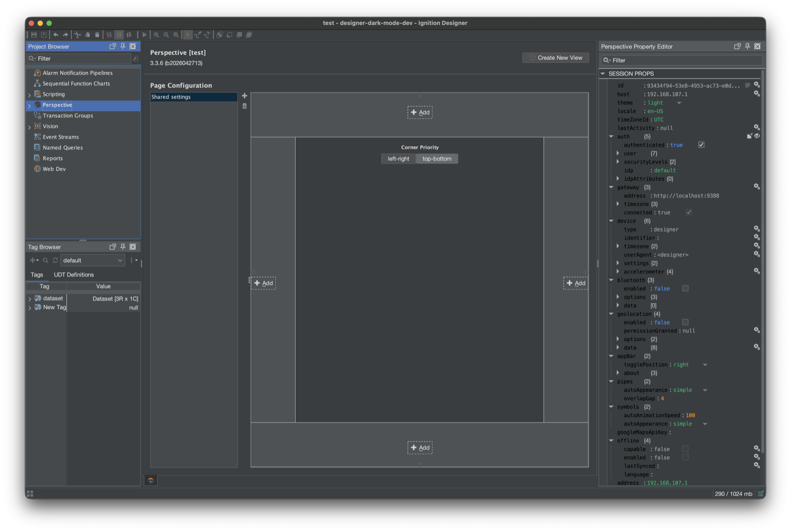Click the Zoom in magnifier icon
The image size is (791, 532).
[x=156, y=35]
